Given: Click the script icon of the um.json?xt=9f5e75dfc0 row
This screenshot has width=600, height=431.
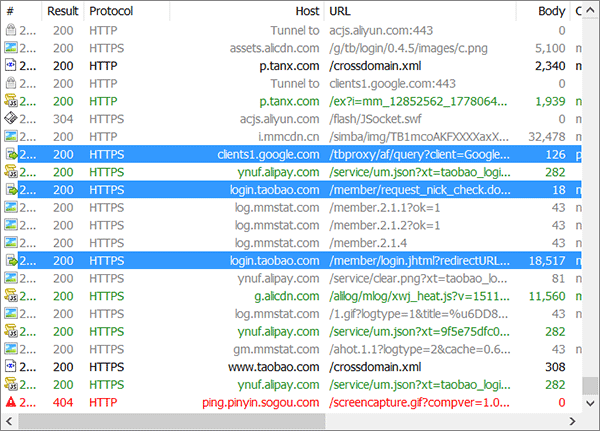Looking at the screenshot, I should pos(11,331).
